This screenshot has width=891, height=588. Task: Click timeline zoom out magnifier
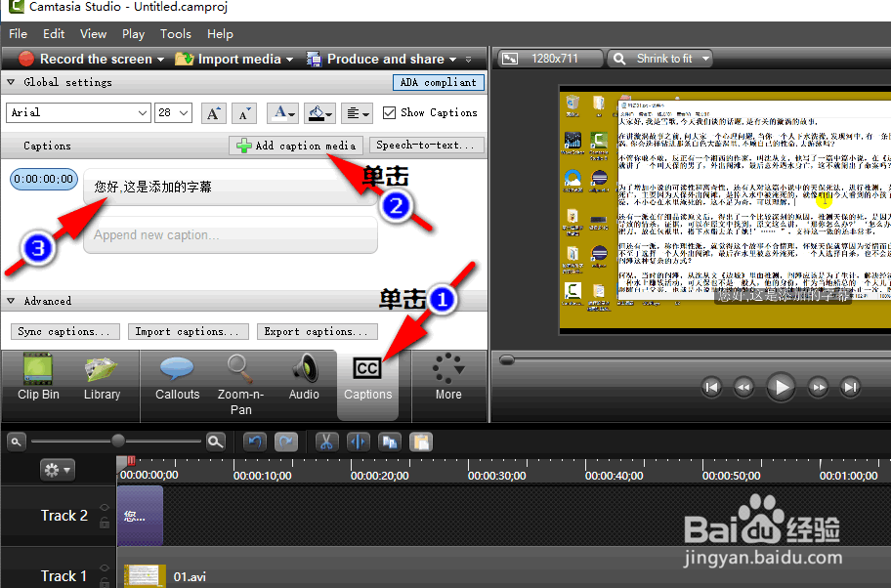pos(16,441)
